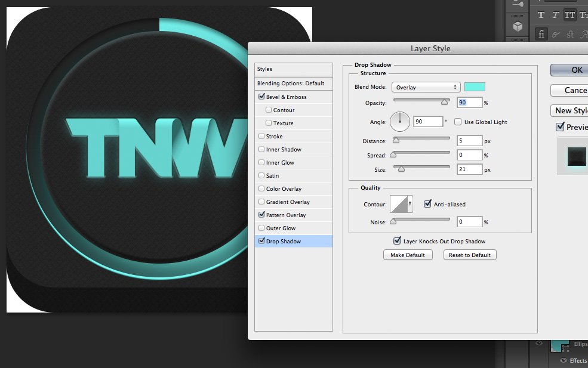This screenshot has width=588, height=368.
Task: Click the New Style button
Action: [569, 110]
